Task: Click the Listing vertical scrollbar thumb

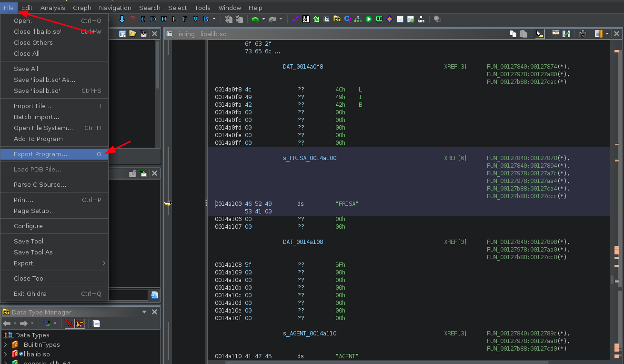Action: click(x=612, y=280)
